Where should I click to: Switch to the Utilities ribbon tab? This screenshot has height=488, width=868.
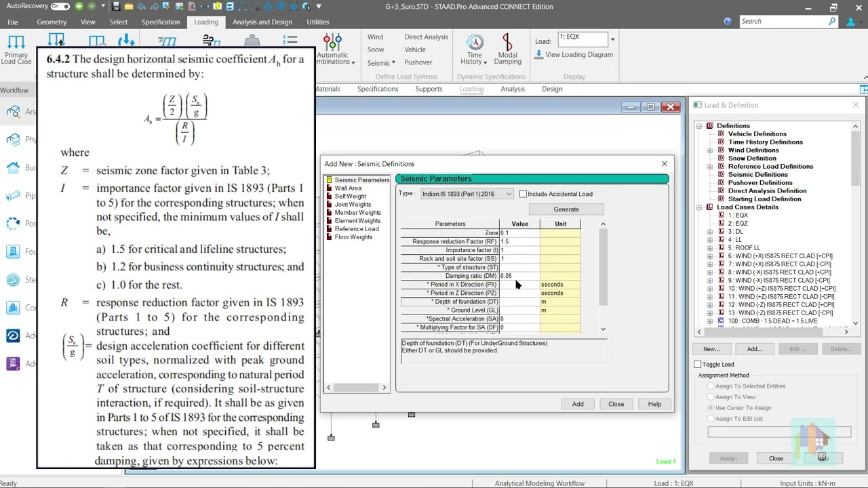(318, 22)
